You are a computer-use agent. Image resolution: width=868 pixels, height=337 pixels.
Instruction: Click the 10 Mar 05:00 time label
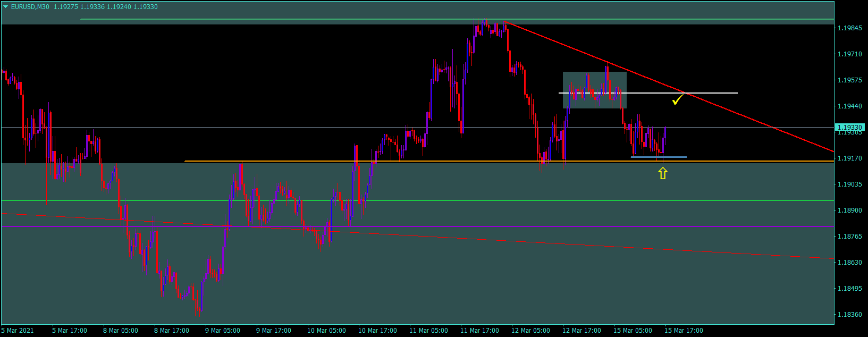coord(326,331)
